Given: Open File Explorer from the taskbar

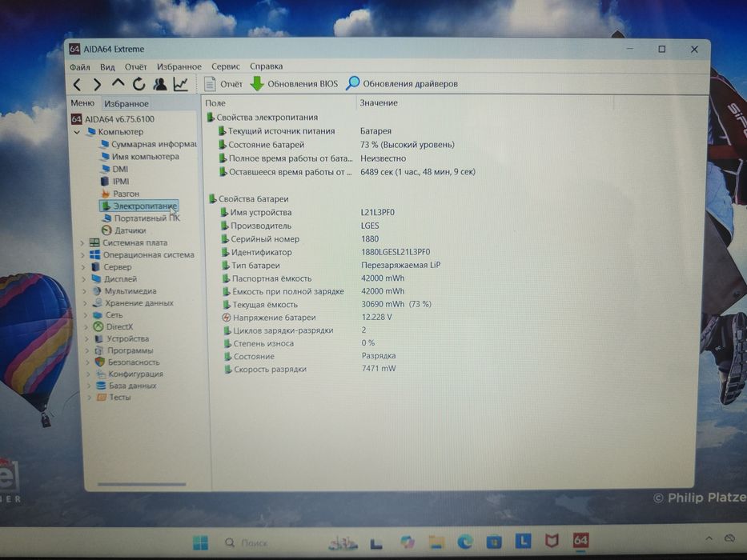Looking at the screenshot, I should coord(436,542).
